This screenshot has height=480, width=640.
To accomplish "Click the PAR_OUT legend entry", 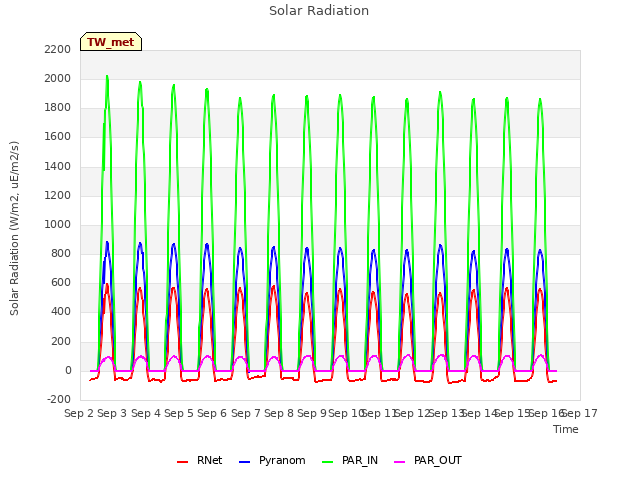I will [x=428, y=460].
